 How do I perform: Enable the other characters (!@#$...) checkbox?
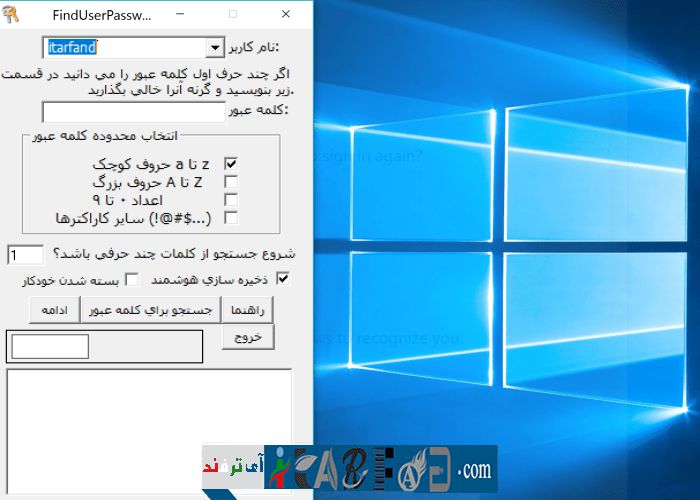(231, 217)
